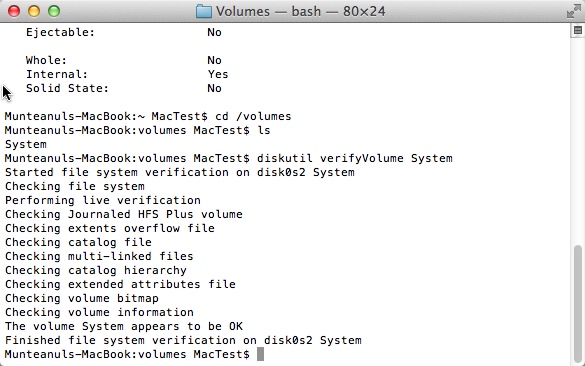Click the yellow minimize window button
This screenshot has height=366, width=585.
[34, 11]
